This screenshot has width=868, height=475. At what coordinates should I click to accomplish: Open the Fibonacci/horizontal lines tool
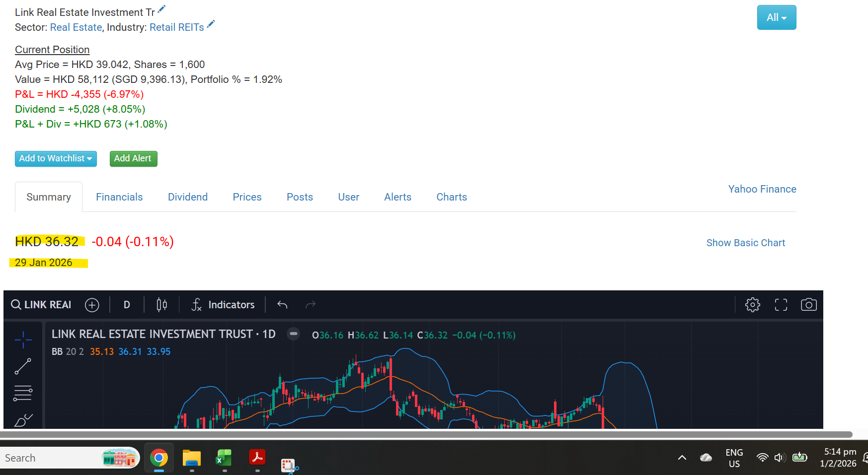(23, 393)
